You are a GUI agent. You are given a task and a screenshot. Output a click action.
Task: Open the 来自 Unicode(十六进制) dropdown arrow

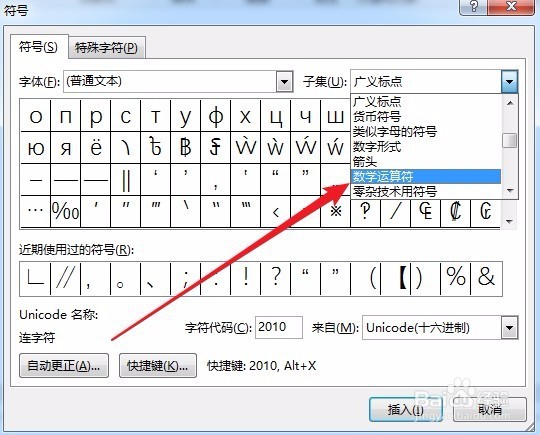[x=509, y=328]
